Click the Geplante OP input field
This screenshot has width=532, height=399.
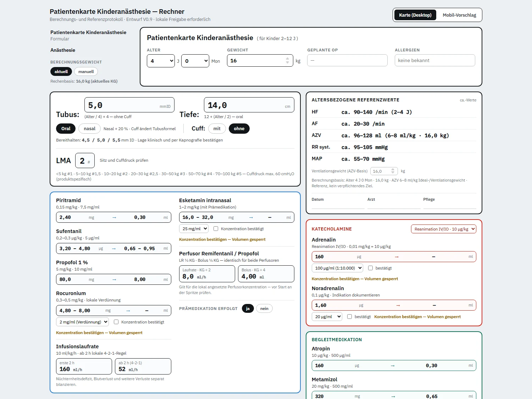(347, 60)
